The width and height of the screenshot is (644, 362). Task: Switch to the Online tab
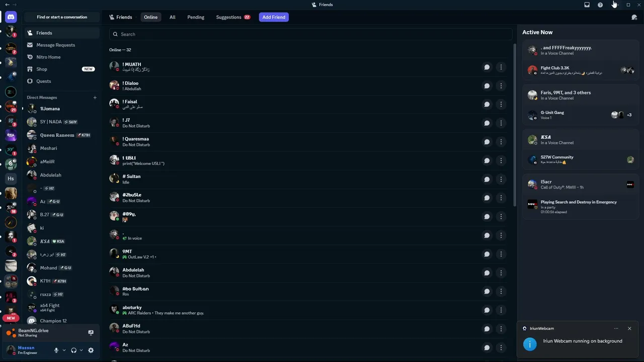150,17
